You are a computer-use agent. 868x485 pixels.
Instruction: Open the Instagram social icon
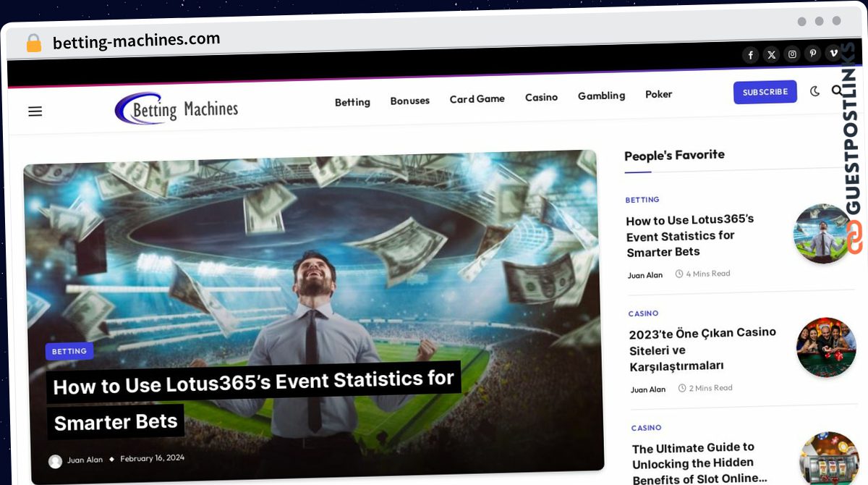pos(793,54)
